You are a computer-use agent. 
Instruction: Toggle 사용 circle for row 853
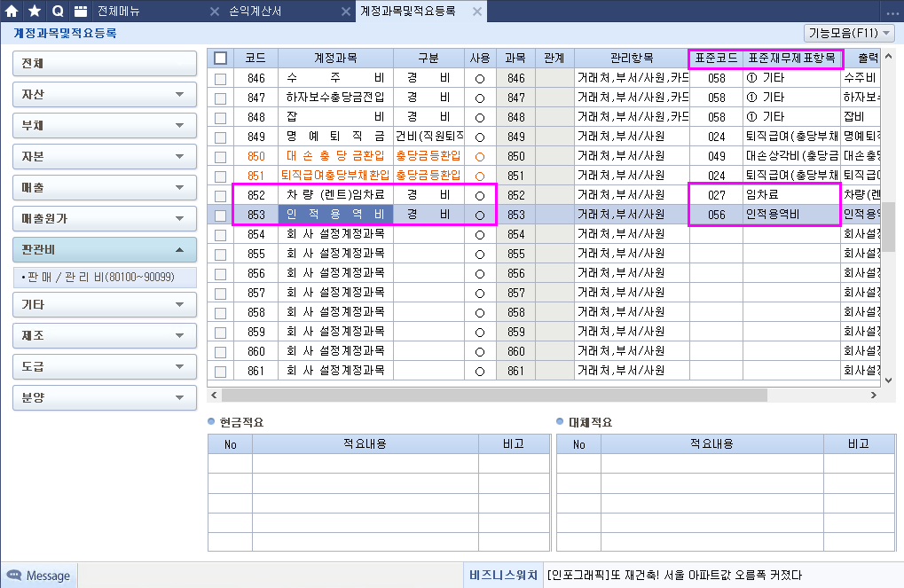[480, 216]
